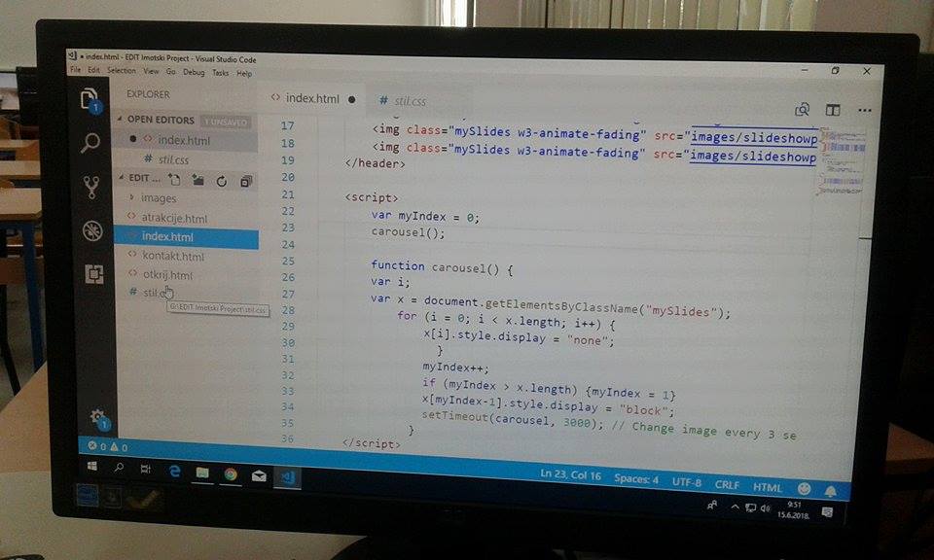Viewport: 934px width, 560px height.
Task: Select index.html under Open Editors
Action: click(186, 140)
